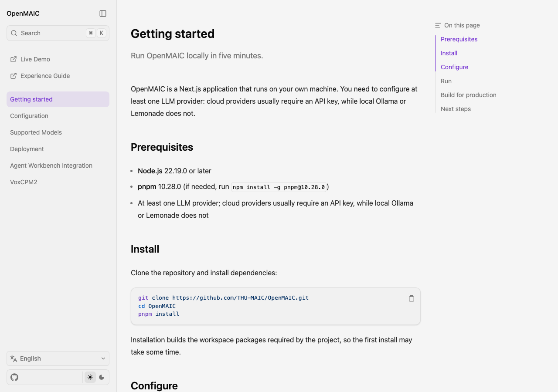Click the ⌘ key hint in search
This screenshot has width=558, height=392.
91,33
